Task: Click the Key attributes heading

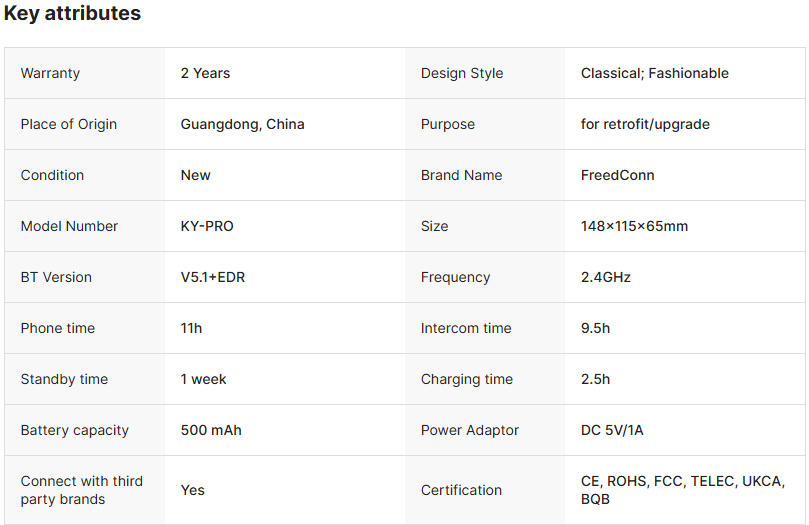Action: 72,14
